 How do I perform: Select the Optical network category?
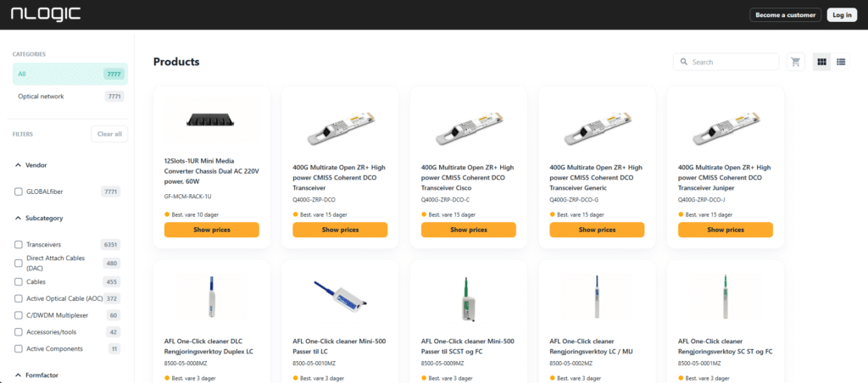point(70,97)
